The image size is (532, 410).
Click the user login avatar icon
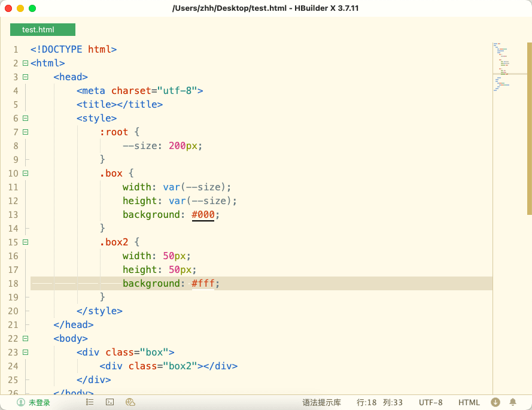tap(21, 402)
